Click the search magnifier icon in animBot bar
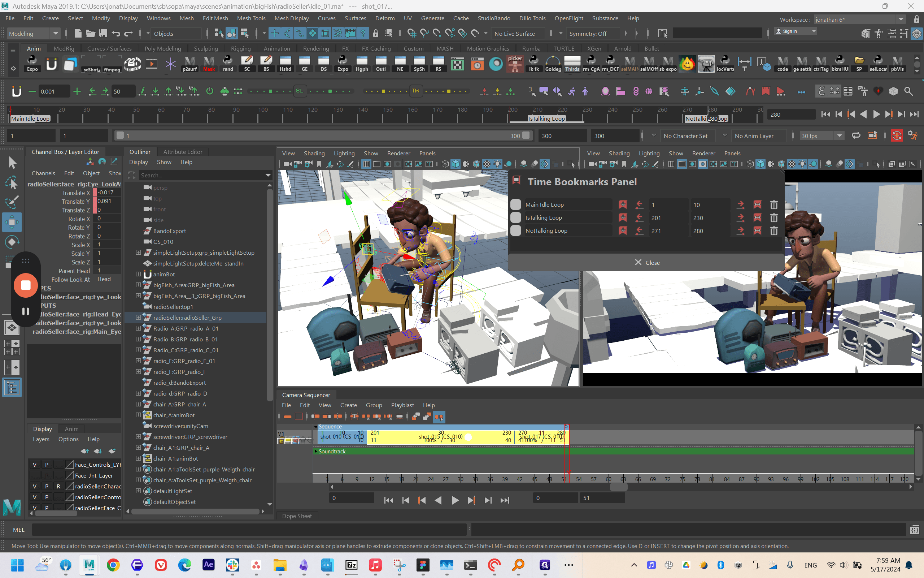The height and width of the screenshot is (578, 924). (x=908, y=91)
